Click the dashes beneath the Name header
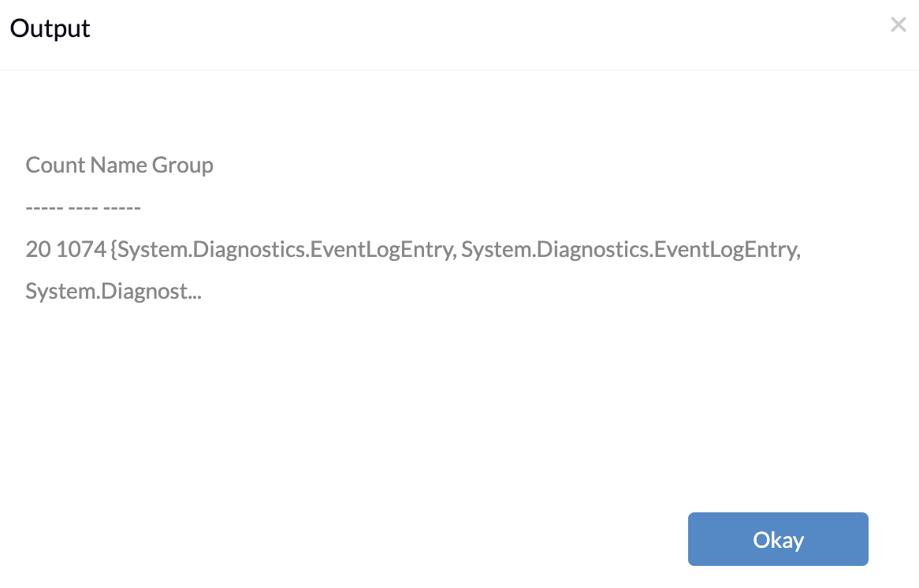 84,207
